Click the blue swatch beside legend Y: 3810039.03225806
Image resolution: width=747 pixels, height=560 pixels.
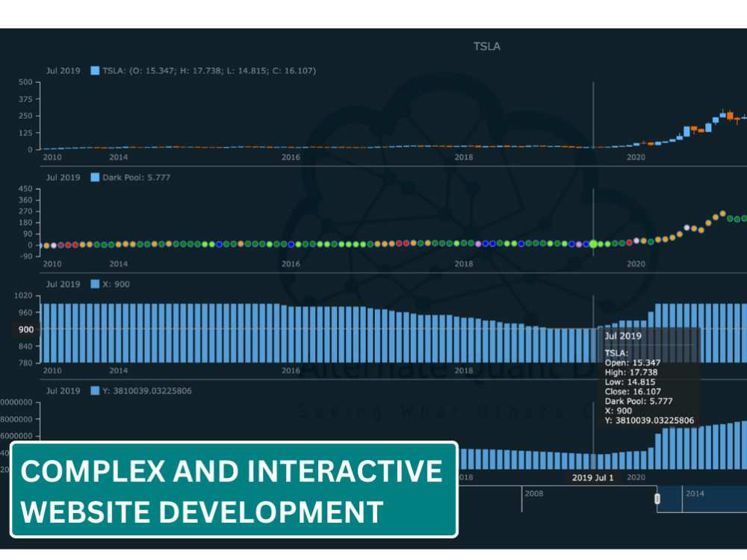pos(95,391)
